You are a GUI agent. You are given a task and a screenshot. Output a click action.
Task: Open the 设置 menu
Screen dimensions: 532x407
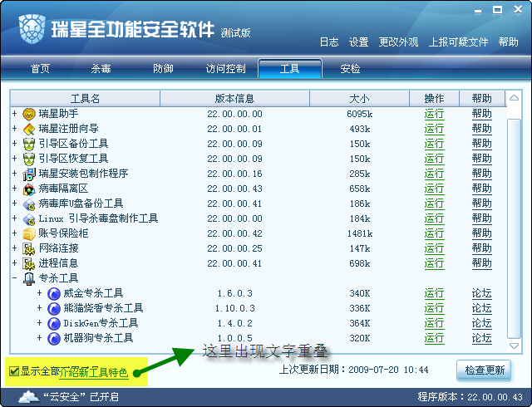pyautogui.click(x=358, y=42)
